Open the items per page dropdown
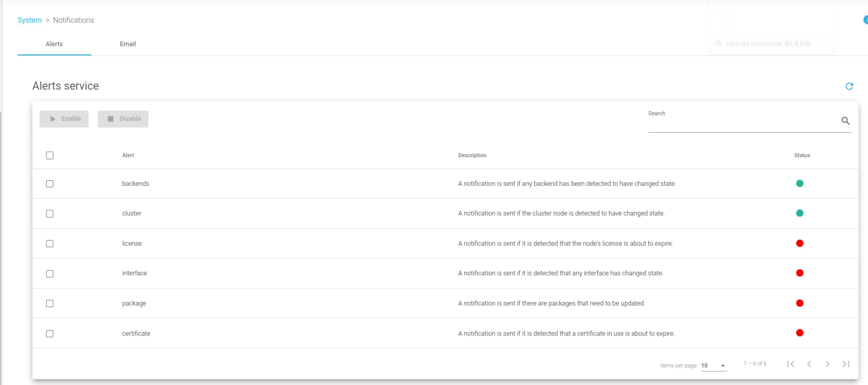868x385 pixels. tap(714, 366)
